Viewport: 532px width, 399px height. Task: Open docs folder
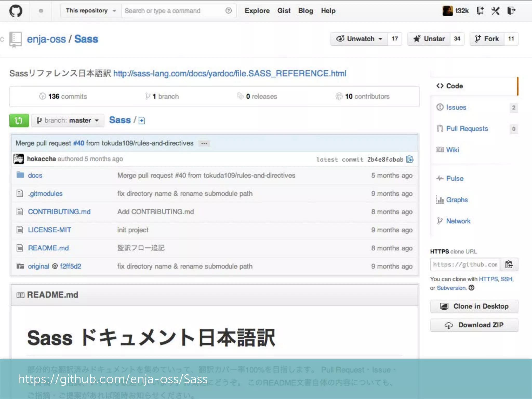35,175
